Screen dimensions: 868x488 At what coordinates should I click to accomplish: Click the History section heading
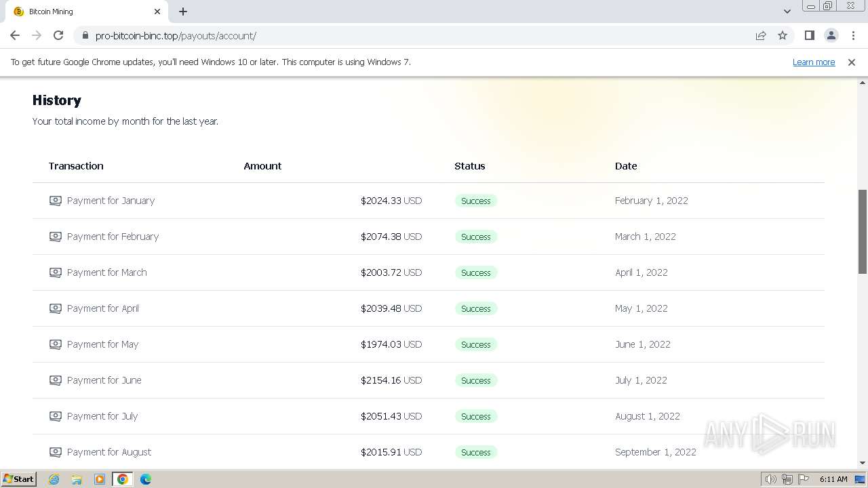pyautogui.click(x=57, y=100)
